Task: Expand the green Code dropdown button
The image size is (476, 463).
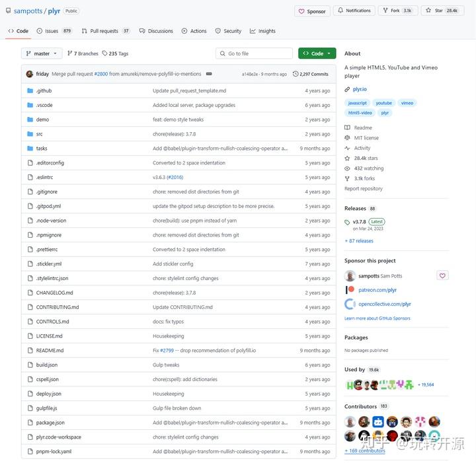Action: pos(317,53)
